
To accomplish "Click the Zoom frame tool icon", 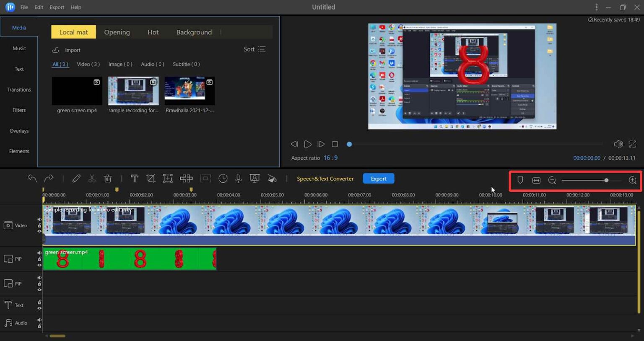I will [x=168, y=178].
